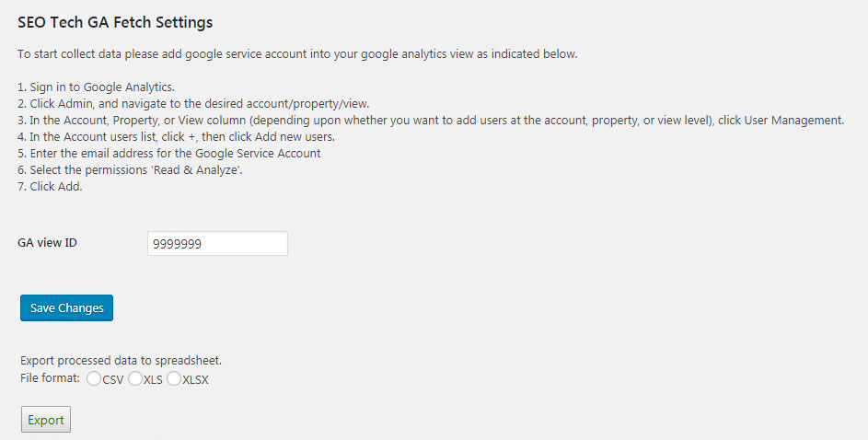Click the "GA view ID" field label
This screenshot has width=868, height=440.
coord(47,243)
